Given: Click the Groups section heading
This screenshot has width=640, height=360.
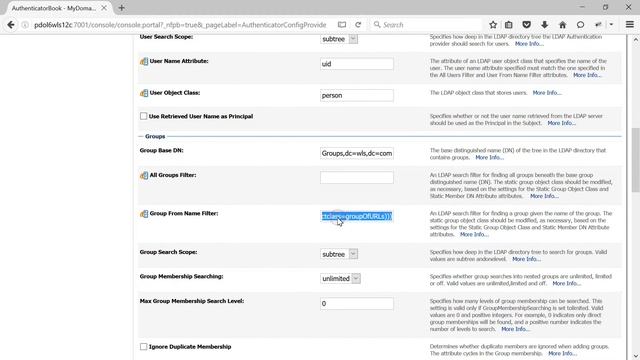Looking at the screenshot, I should [x=155, y=136].
